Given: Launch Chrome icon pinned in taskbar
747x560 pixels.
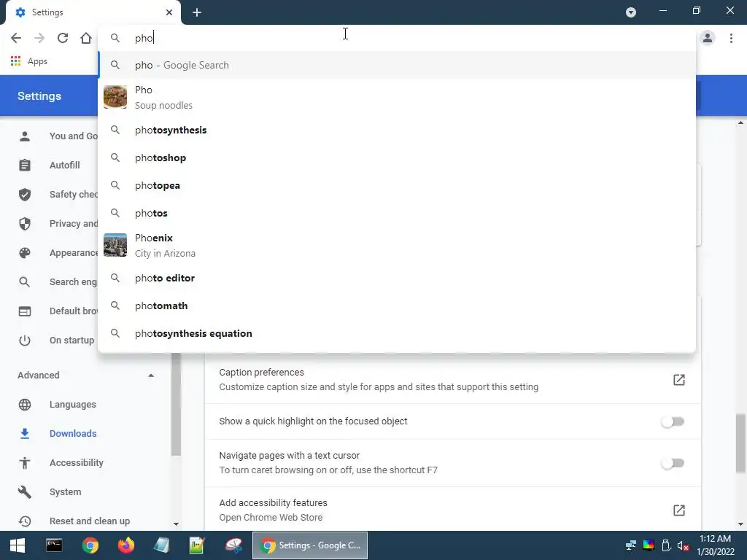Looking at the screenshot, I should coord(90,545).
